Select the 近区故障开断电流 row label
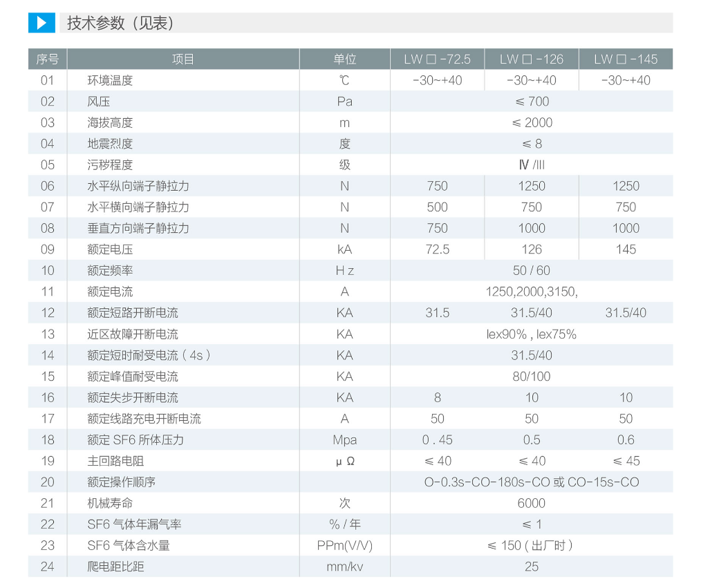This screenshot has width=701, height=588. point(133,334)
